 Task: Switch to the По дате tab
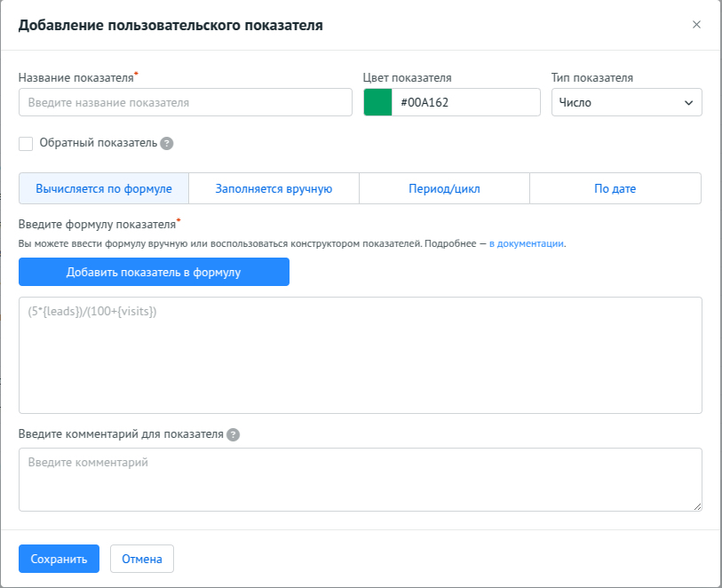tap(615, 188)
